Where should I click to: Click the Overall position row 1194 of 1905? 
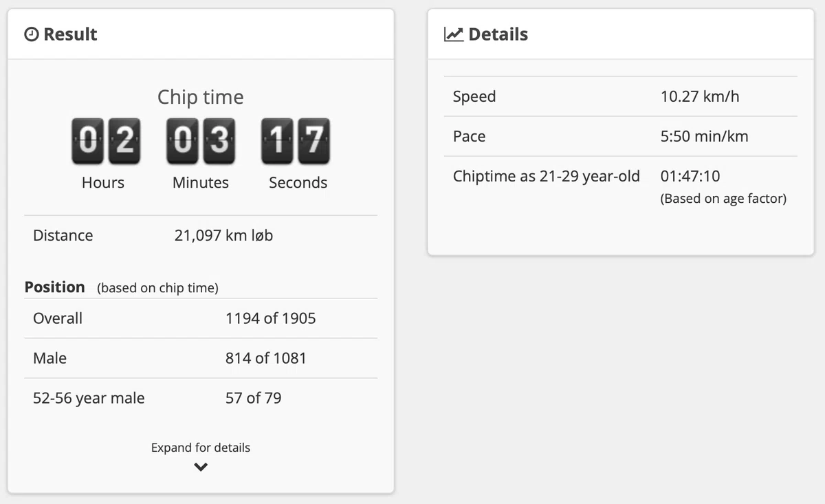coord(201,318)
